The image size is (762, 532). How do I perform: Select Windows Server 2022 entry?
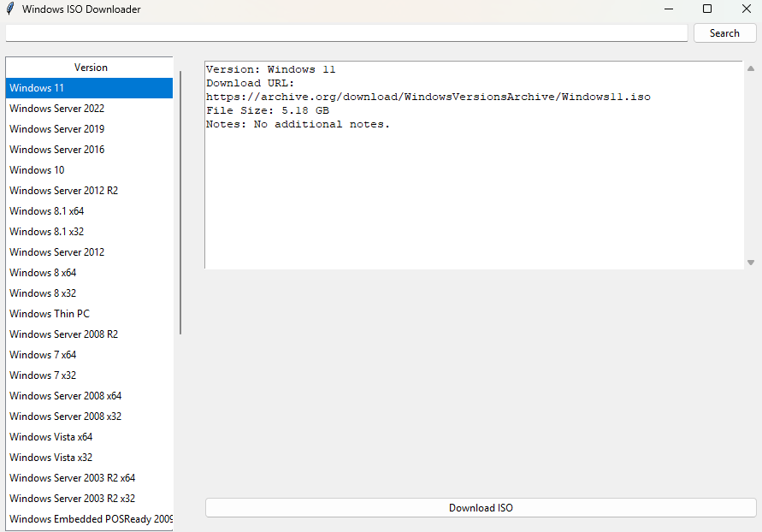coord(90,109)
